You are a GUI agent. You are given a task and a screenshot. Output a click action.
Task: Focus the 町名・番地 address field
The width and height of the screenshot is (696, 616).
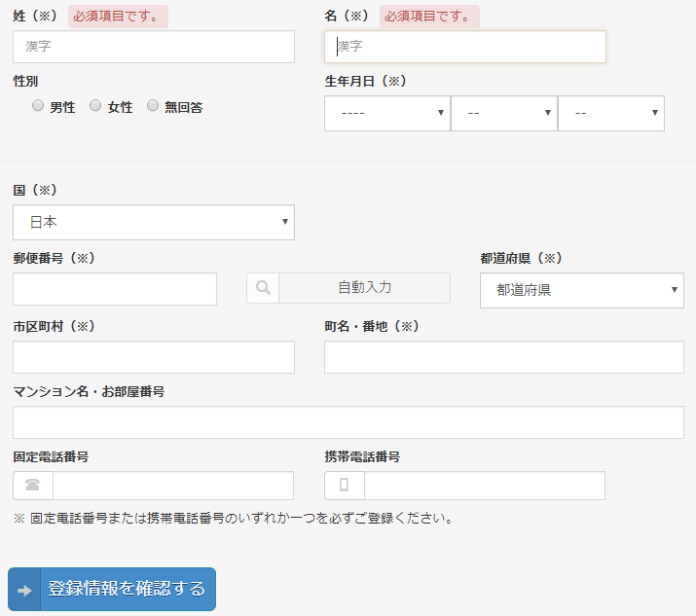pos(504,357)
